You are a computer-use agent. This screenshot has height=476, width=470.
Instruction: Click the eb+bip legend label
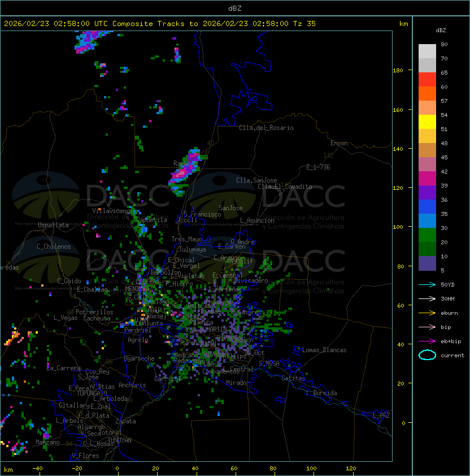pos(451,341)
